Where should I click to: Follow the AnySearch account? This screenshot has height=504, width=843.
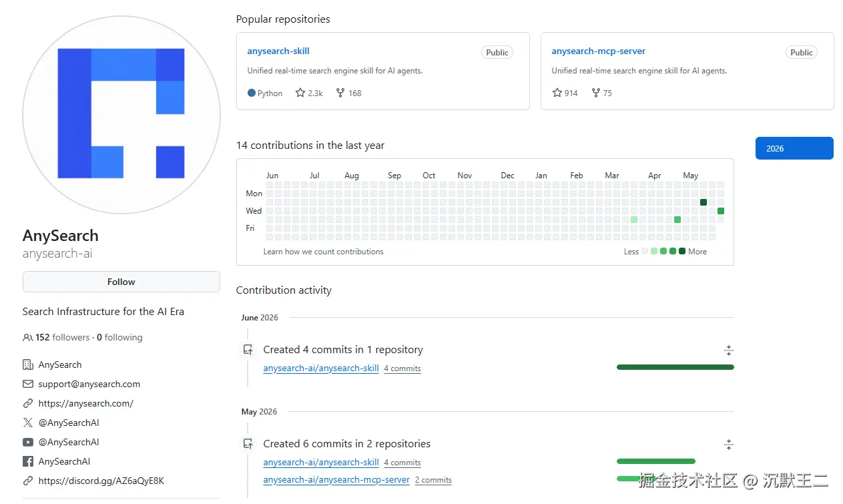121,282
